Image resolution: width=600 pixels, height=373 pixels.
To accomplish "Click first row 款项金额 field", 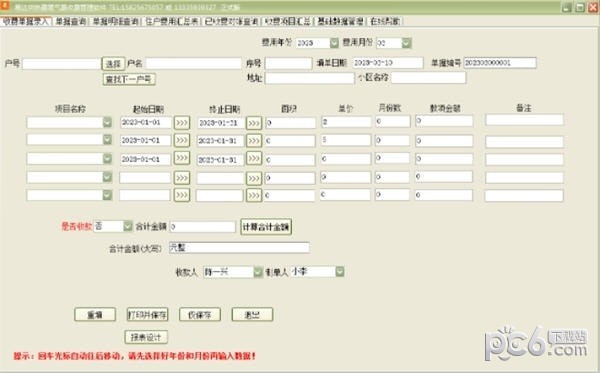I will click(x=444, y=121).
